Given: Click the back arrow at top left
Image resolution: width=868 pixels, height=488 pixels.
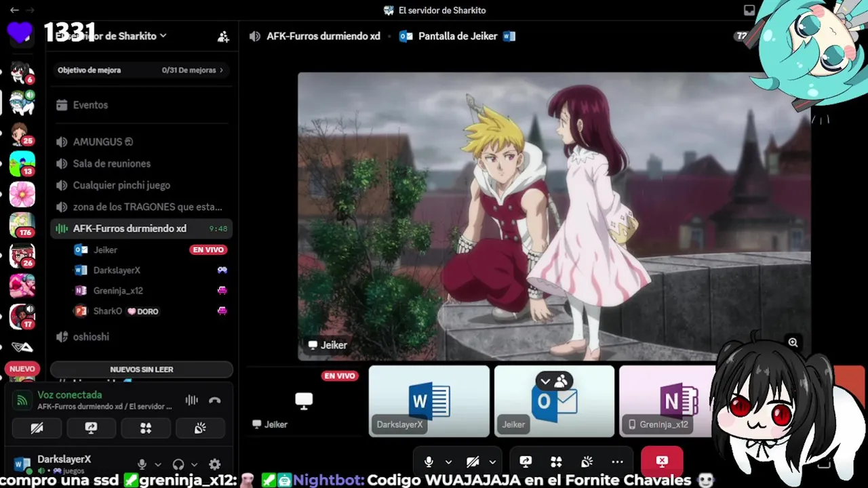Looking at the screenshot, I should (x=14, y=10).
